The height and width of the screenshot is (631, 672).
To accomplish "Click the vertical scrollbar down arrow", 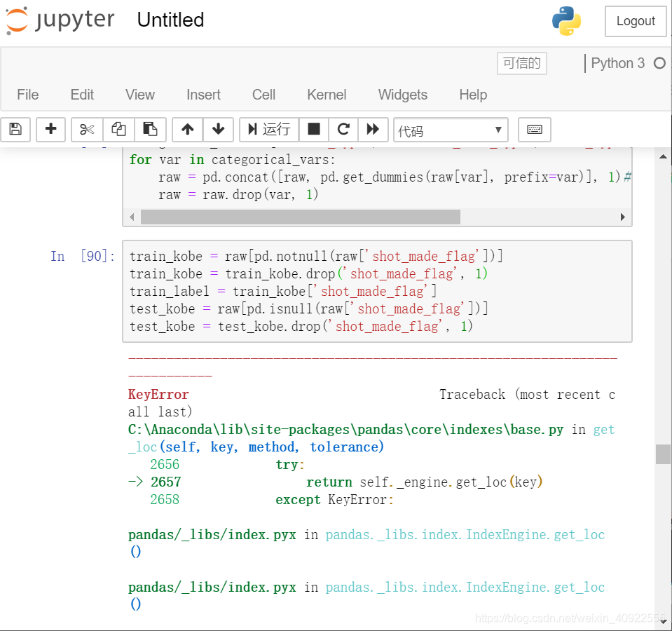I will tap(663, 621).
